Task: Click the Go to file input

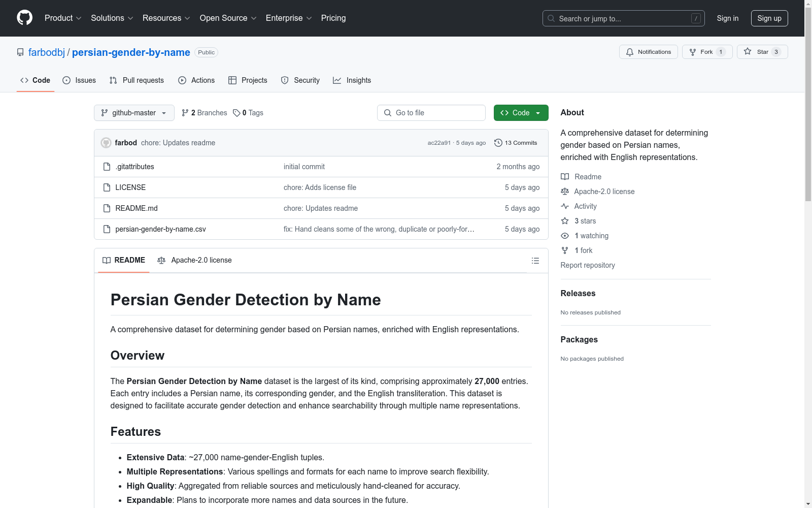Action: tap(431, 113)
